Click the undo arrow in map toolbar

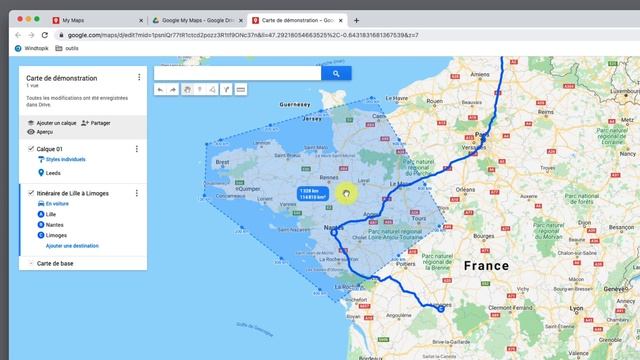click(160, 89)
